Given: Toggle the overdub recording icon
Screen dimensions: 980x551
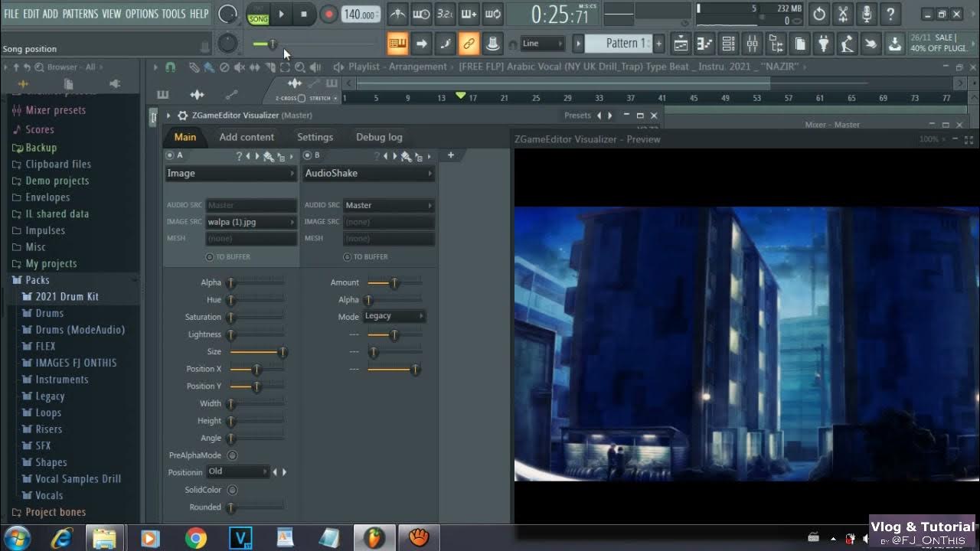Looking at the screenshot, I should coord(469,14).
